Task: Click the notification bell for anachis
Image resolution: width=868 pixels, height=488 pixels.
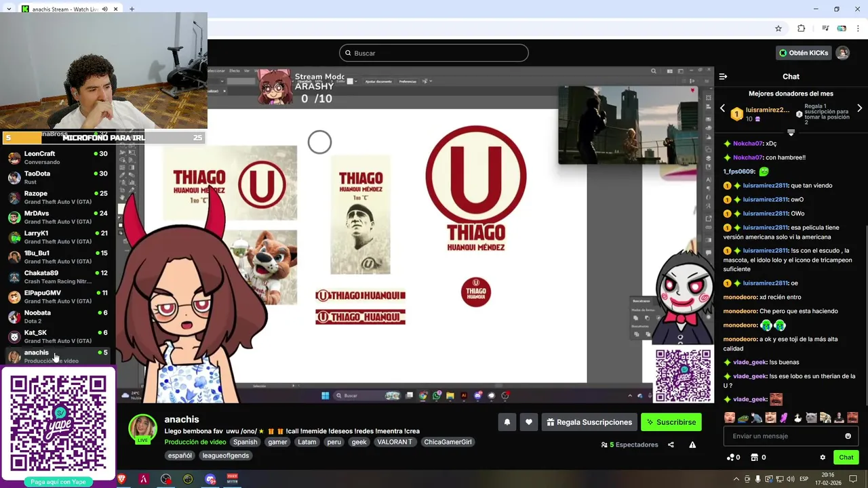Action: (x=507, y=422)
